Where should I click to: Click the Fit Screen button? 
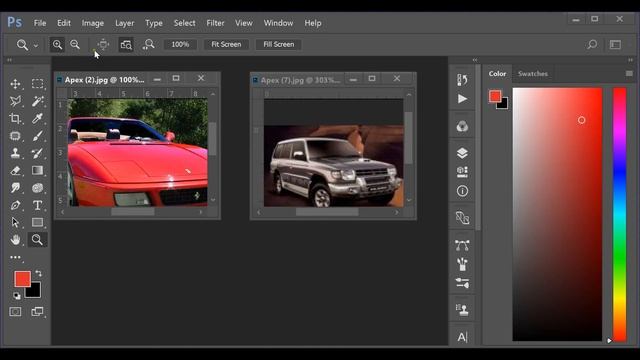point(226,44)
